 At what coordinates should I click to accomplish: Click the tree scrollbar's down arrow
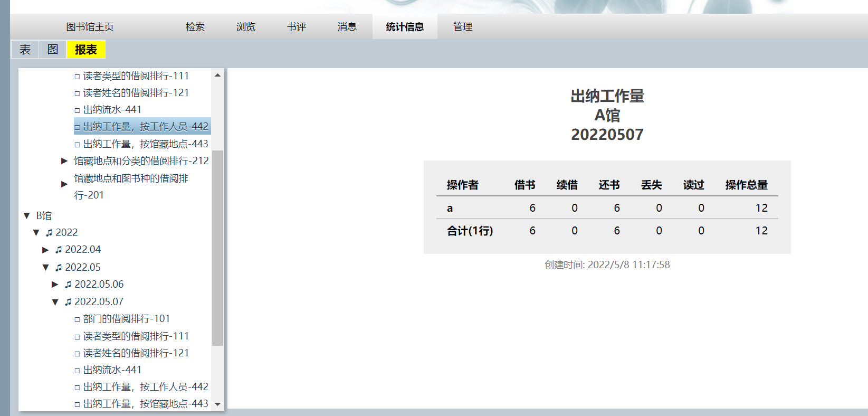[217, 404]
